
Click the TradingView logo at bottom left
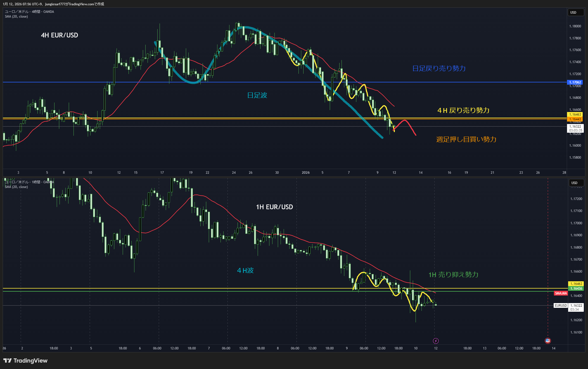[x=25, y=361]
